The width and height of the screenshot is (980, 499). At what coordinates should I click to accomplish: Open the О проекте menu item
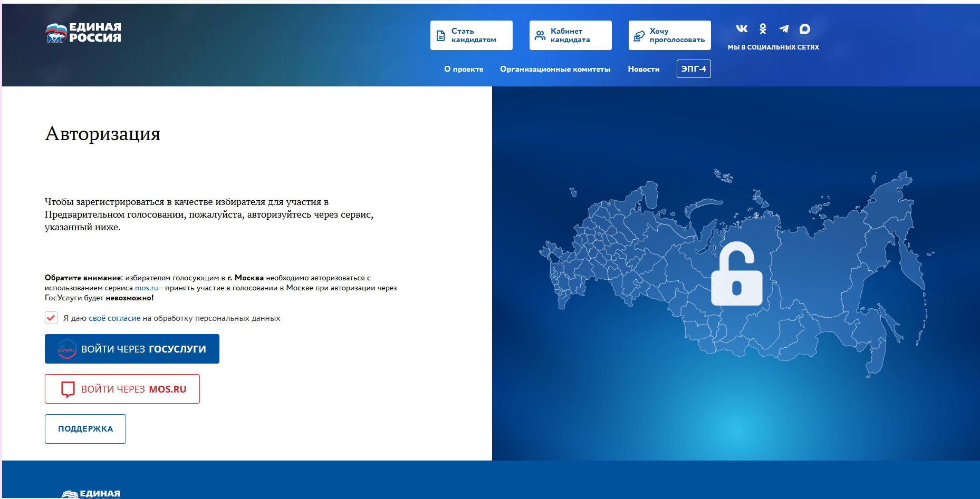[x=463, y=69]
